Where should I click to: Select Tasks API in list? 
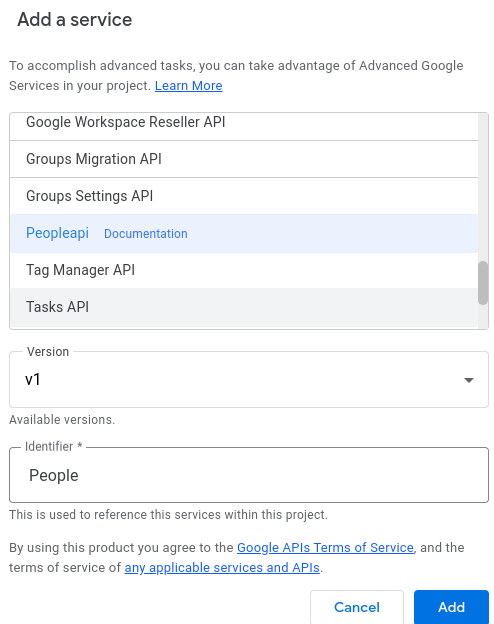244,307
